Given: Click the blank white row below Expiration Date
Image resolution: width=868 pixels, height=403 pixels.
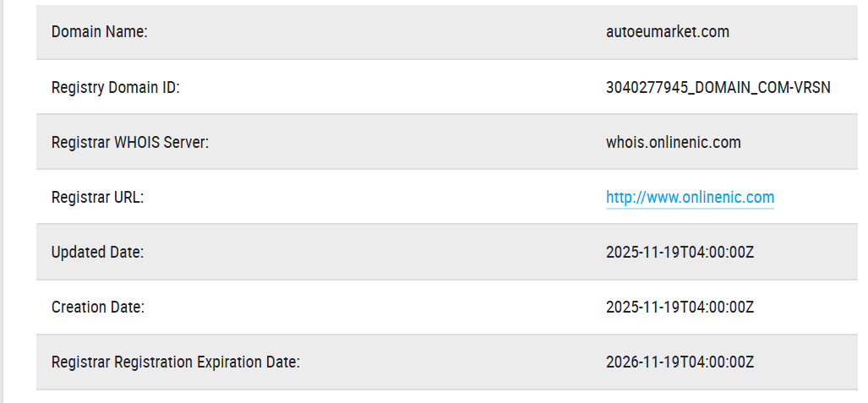Looking at the screenshot, I should pos(423,397).
